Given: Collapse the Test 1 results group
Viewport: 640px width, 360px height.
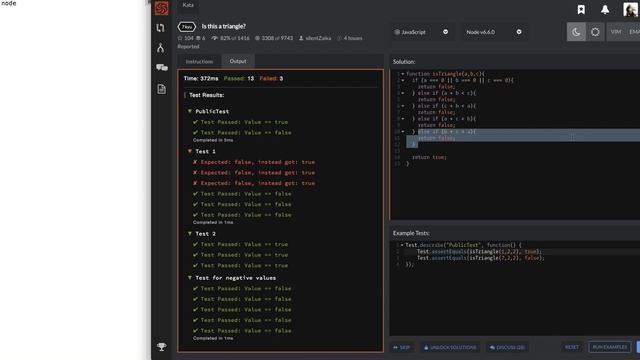Looking at the screenshot, I should (190, 151).
